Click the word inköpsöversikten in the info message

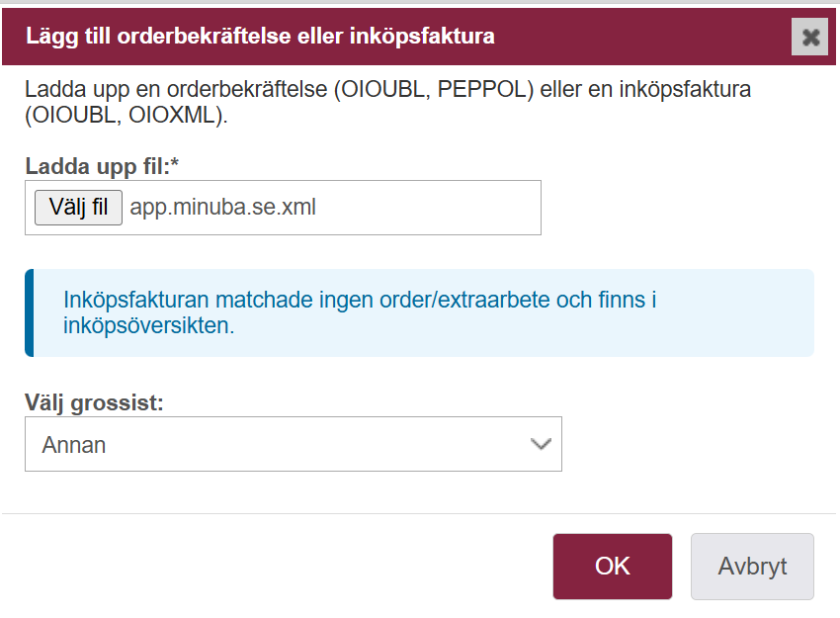[146, 325]
